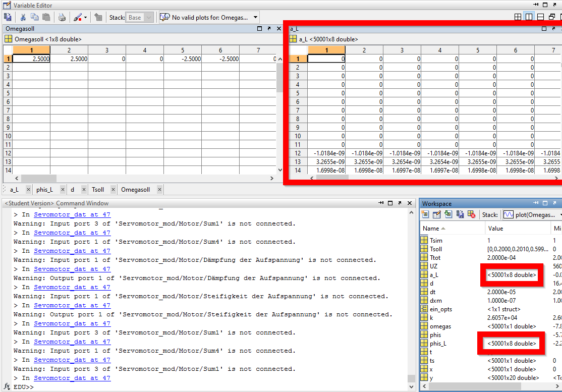This screenshot has width=562, height=392.
Task: Open the brush color dropdown arrow
Action: tap(85, 17)
